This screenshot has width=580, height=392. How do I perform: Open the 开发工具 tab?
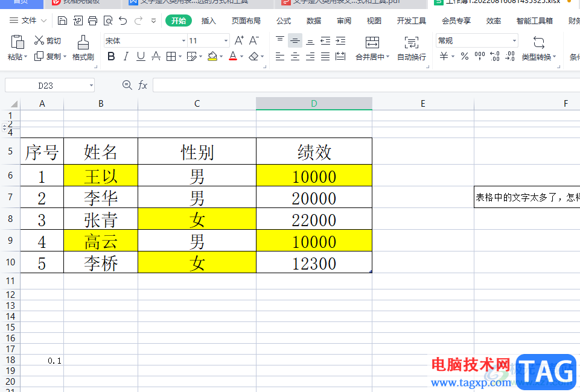tap(412, 21)
